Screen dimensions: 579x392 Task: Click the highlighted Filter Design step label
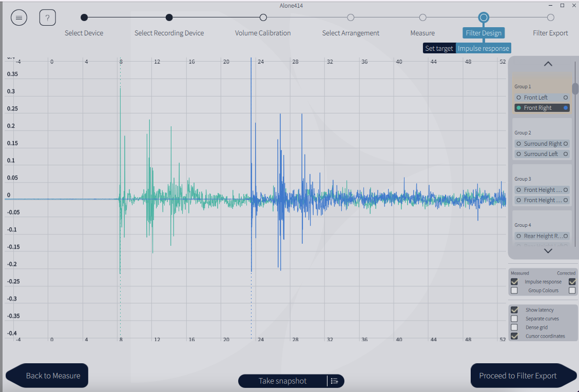484,33
